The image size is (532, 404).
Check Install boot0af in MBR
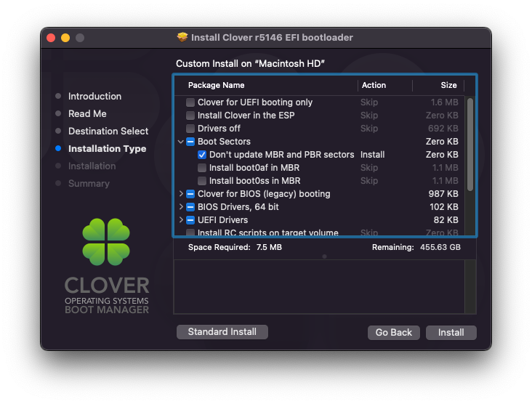(x=202, y=168)
